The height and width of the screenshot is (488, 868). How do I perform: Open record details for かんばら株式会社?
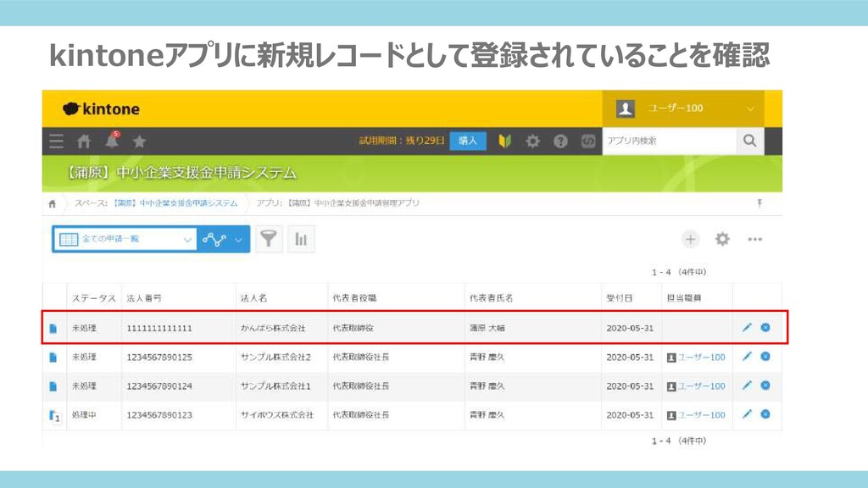pyautogui.click(x=53, y=328)
